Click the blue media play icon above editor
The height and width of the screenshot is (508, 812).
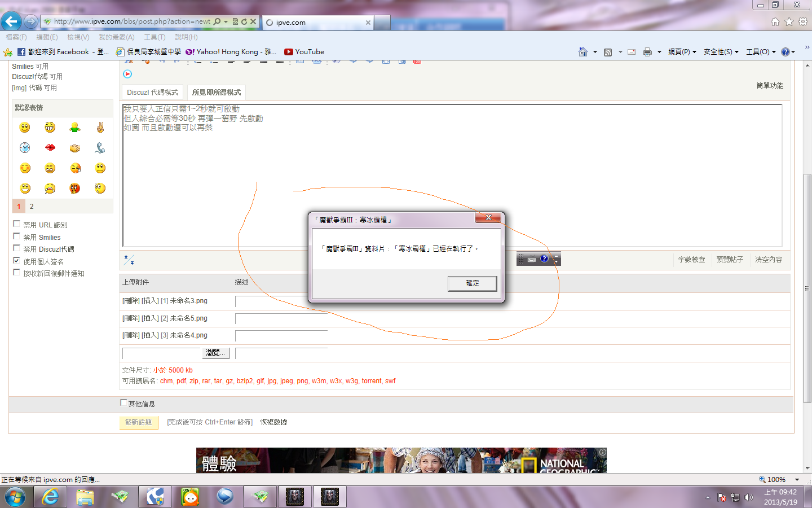127,74
